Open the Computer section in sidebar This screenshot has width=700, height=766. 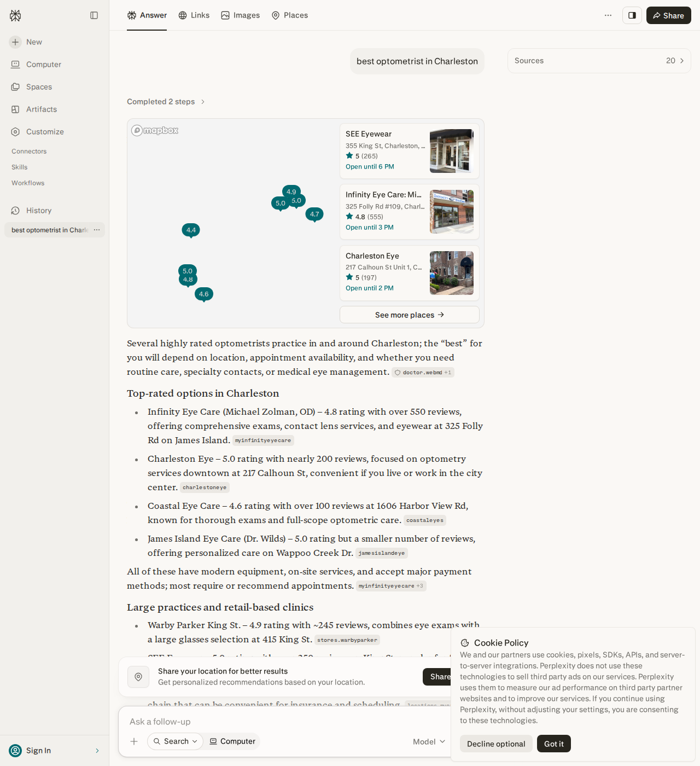tap(43, 65)
